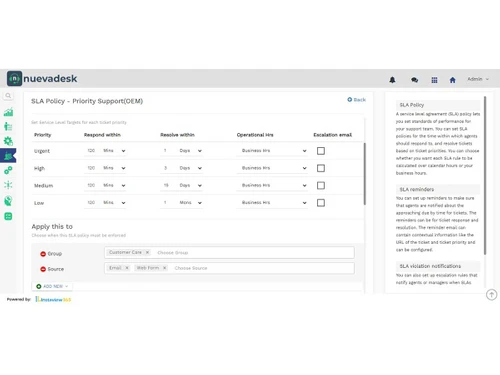500x375 pixels.
Task: Open Low operational hours dropdown
Action: click(x=272, y=203)
